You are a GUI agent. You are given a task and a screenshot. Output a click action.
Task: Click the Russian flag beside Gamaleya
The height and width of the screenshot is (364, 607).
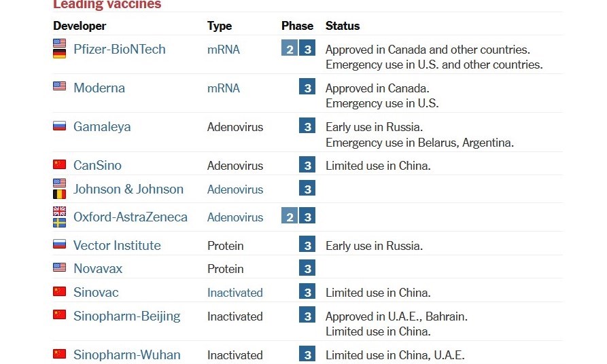point(60,126)
